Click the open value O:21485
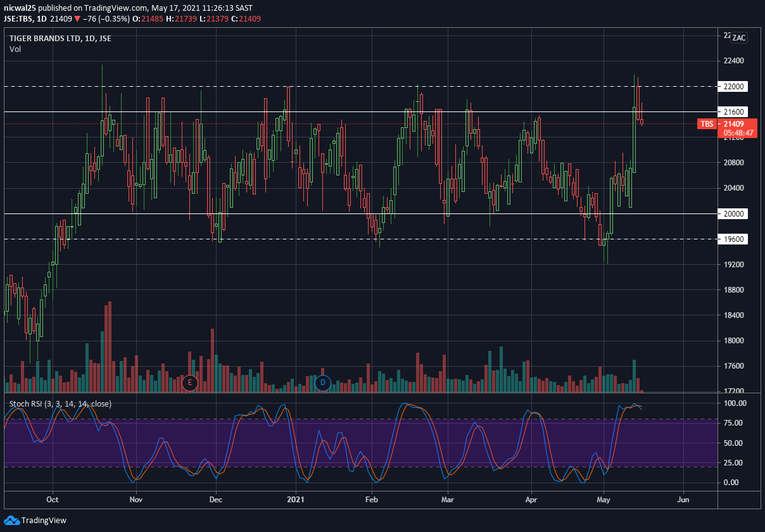Screen dimensions: 765x532 tap(148, 19)
